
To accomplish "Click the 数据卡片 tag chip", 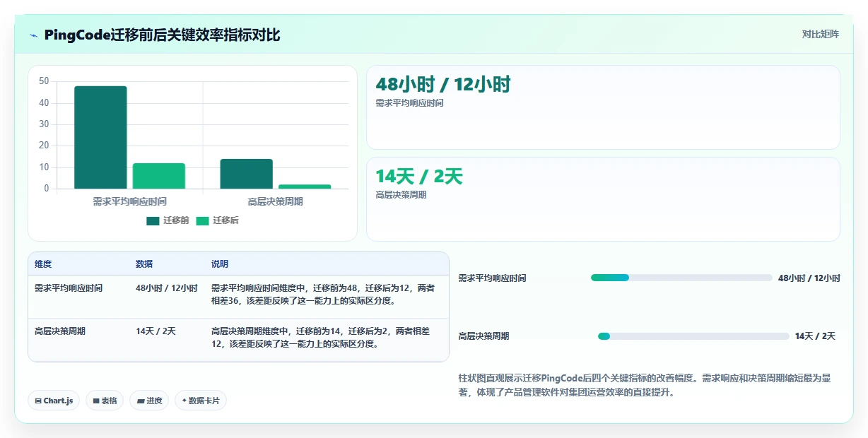I will tap(201, 401).
